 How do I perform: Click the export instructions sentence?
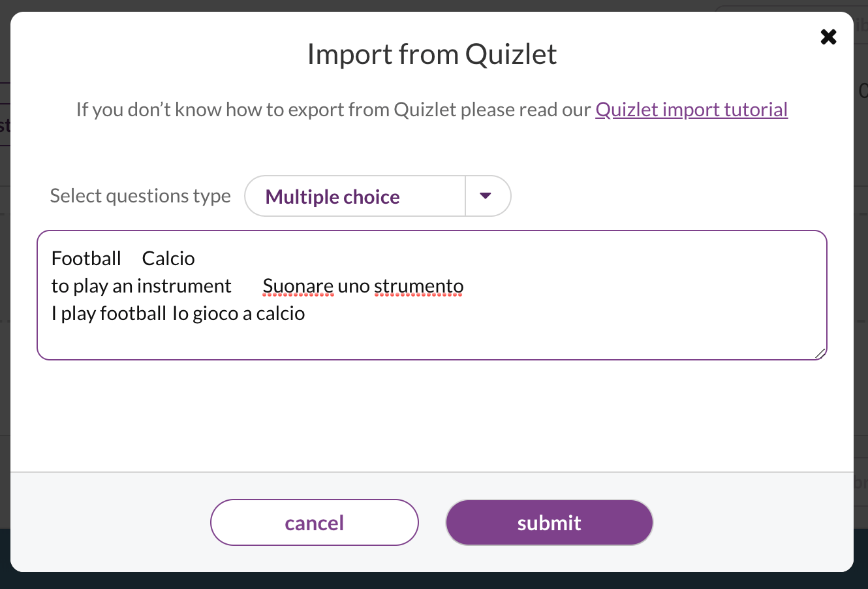[333, 110]
